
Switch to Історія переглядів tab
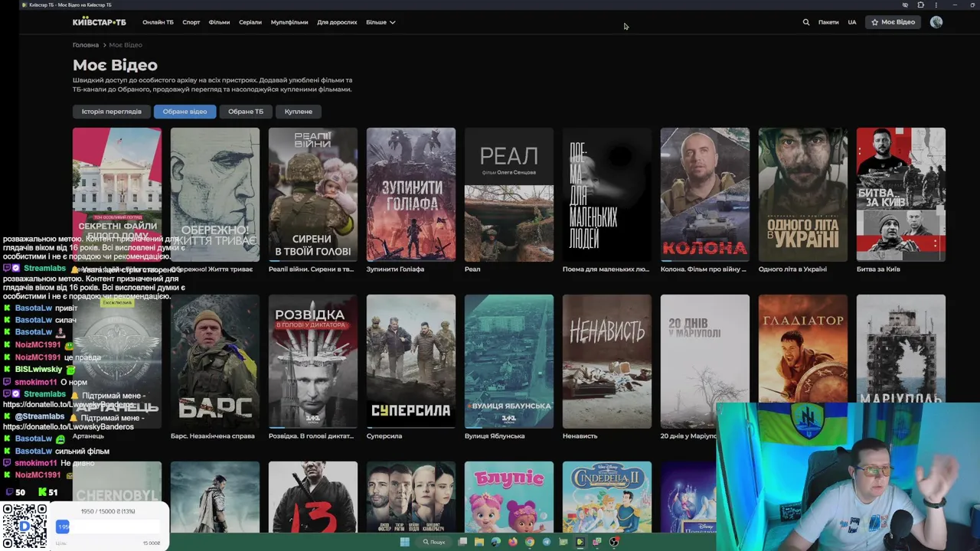(112, 112)
